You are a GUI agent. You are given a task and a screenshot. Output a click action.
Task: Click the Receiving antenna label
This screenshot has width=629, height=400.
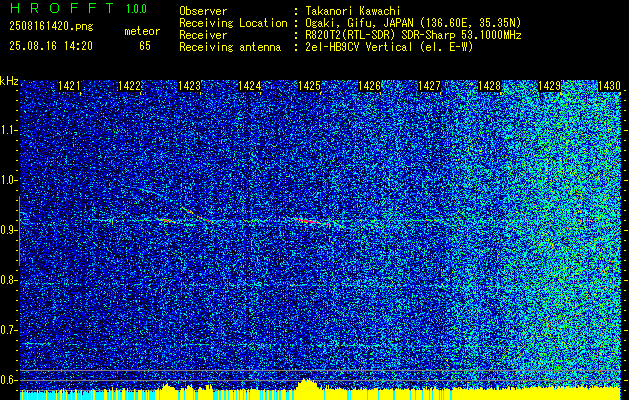pos(230,47)
